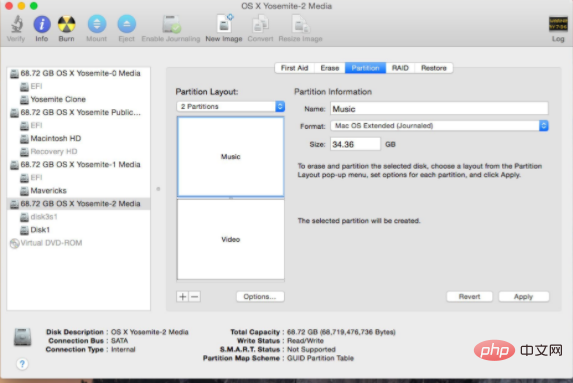Click the Size input field
The width and height of the screenshot is (573, 383).
click(x=355, y=144)
